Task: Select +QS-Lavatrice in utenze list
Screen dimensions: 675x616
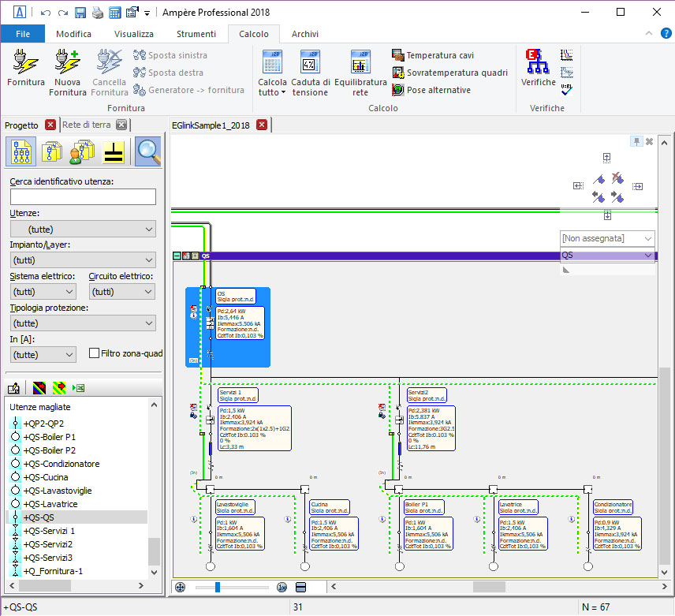Action: (x=50, y=504)
